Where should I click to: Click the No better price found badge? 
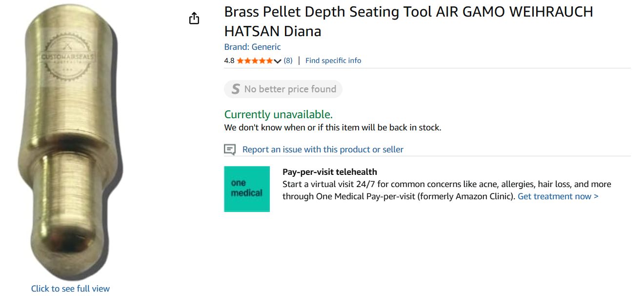pyautogui.click(x=283, y=89)
